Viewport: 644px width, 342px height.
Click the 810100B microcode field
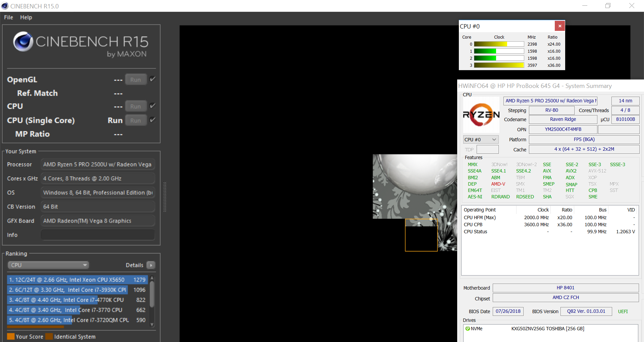click(625, 119)
